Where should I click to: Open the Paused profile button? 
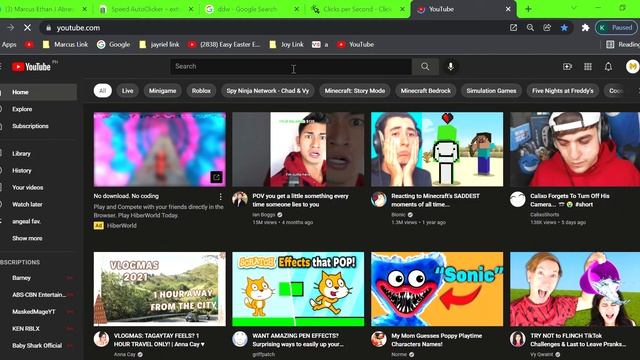point(616,28)
